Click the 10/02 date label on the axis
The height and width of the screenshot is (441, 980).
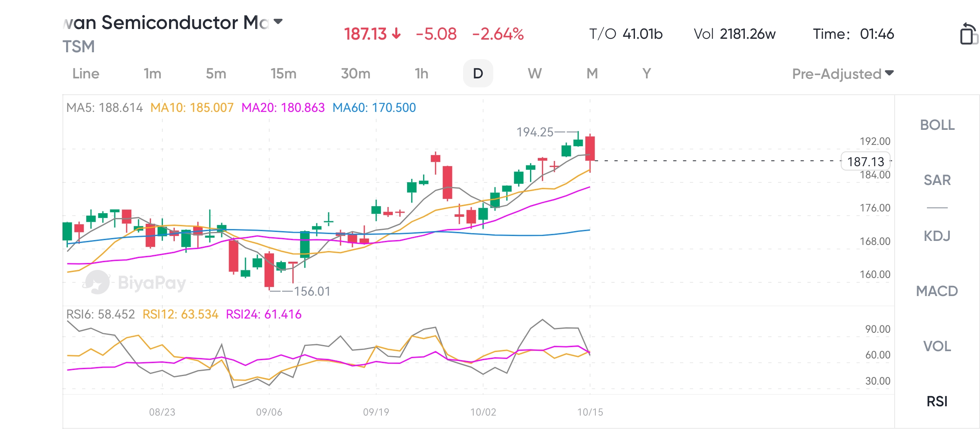483,412
